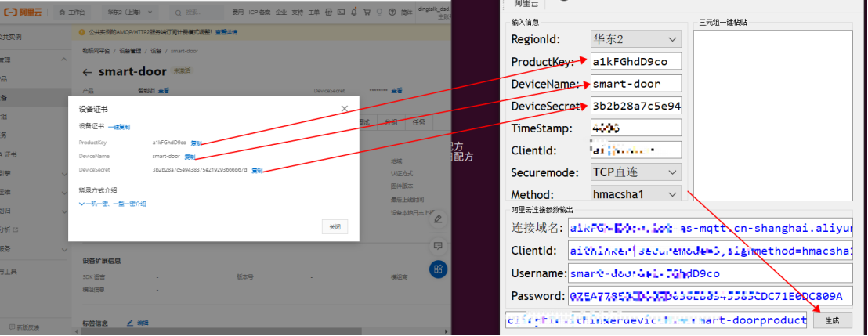Open the ICP 备案 menu item
868x336 pixels.
click(259, 13)
